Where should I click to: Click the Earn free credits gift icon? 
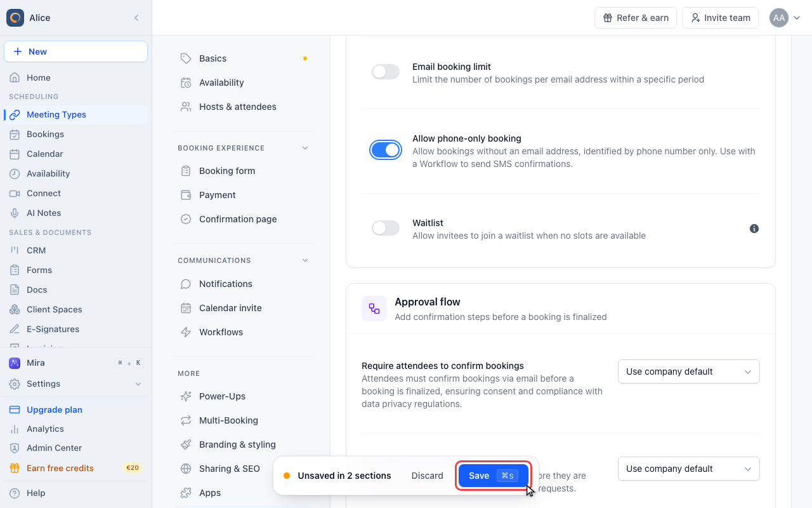[x=15, y=468]
